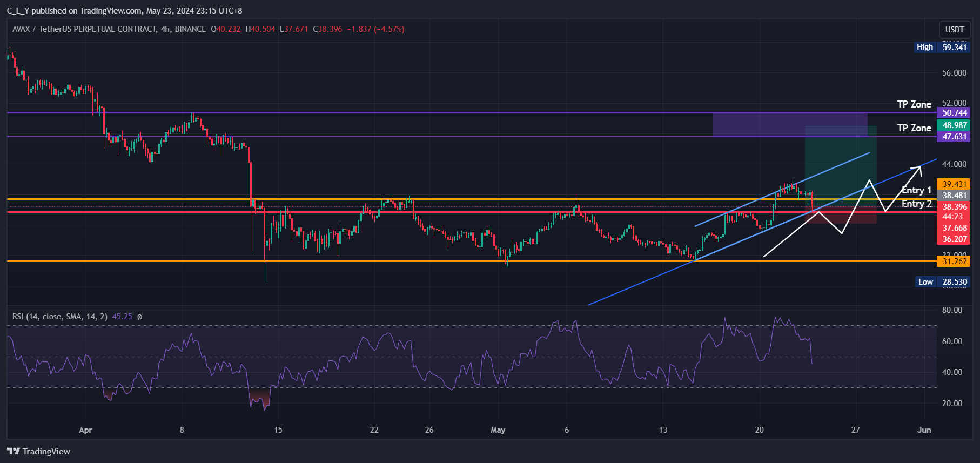
Task: Click the open price O40.232
Action: (x=226, y=29)
